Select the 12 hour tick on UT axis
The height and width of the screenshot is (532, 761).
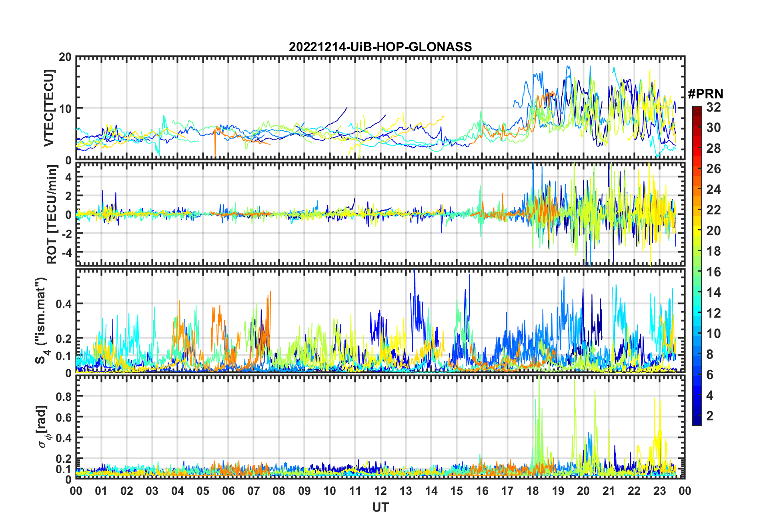click(380, 491)
